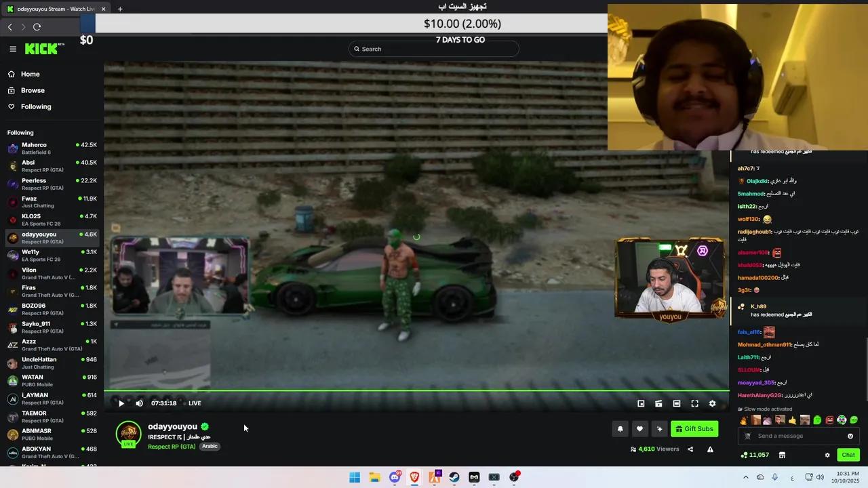Open Azzz channel in Following list
The width and height of the screenshot is (868, 488).
pyautogui.click(x=52, y=345)
